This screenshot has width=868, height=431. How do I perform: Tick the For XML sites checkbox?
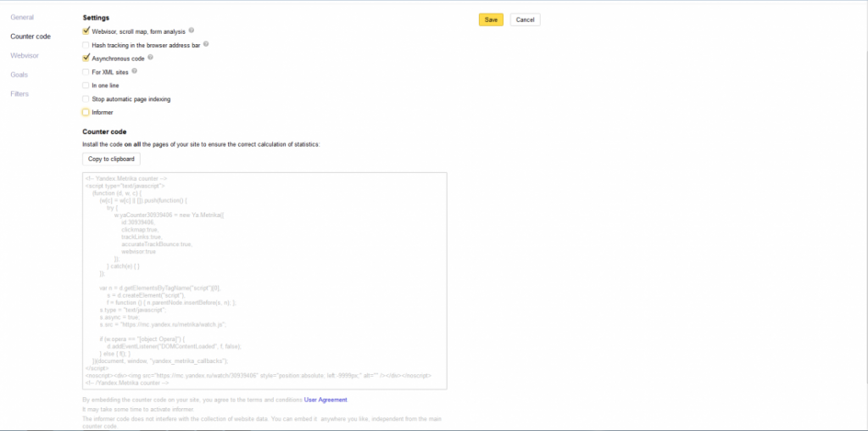click(86, 72)
